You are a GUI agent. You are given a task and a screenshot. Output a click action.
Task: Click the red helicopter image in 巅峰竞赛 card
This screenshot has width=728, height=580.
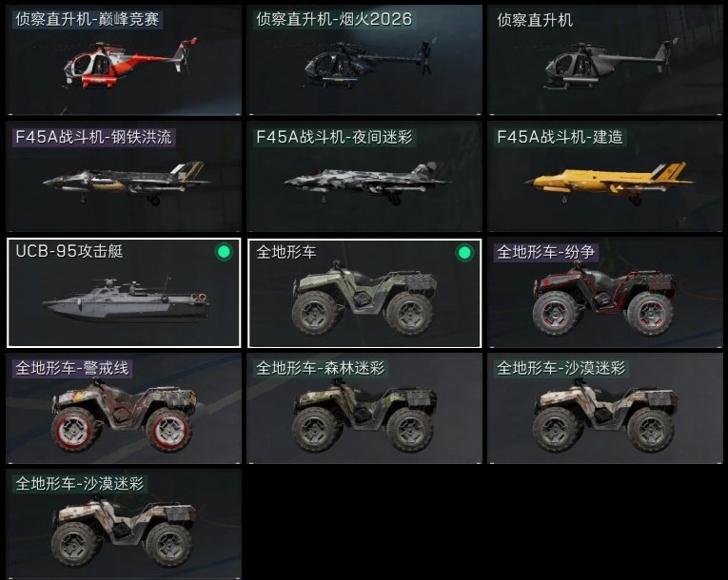[x=130, y=64]
